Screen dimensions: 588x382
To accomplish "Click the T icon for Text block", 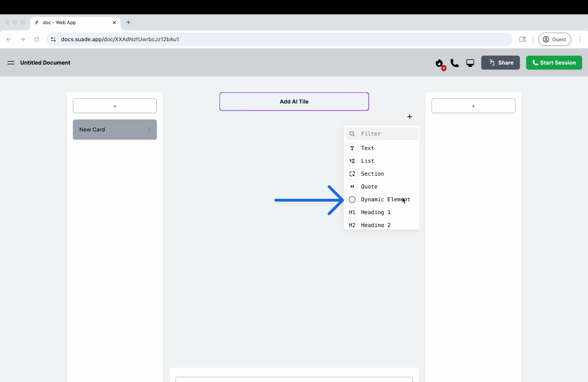I will coord(352,148).
